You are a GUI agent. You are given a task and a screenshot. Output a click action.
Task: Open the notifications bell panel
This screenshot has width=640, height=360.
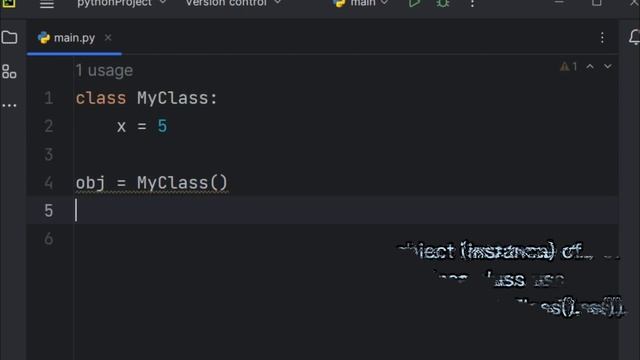point(634,37)
